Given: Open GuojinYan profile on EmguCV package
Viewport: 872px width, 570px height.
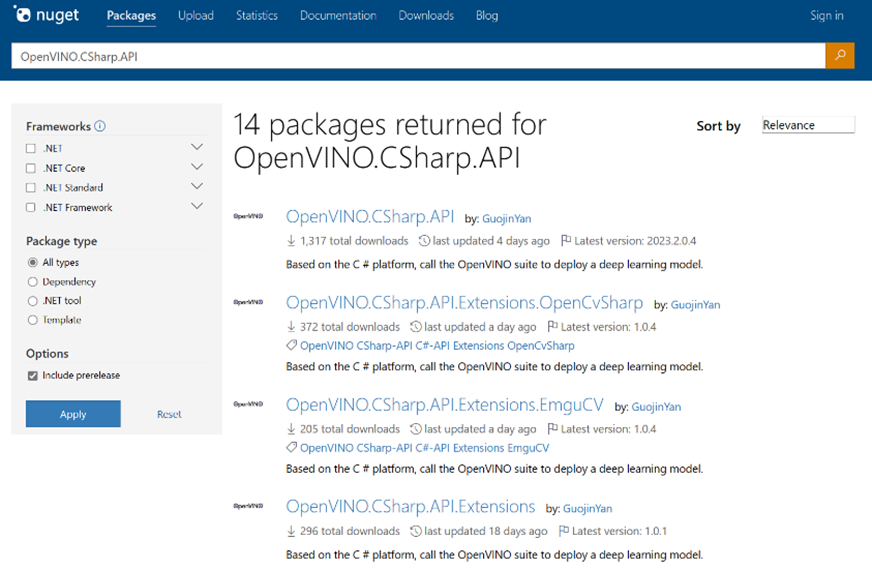Looking at the screenshot, I should pyautogui.click(x=656, y=407).
